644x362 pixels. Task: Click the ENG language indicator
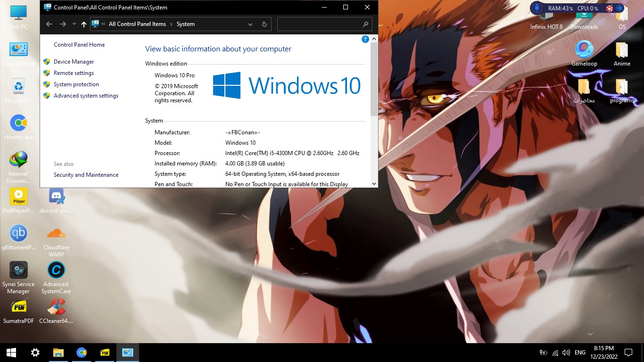click(580, 353)
